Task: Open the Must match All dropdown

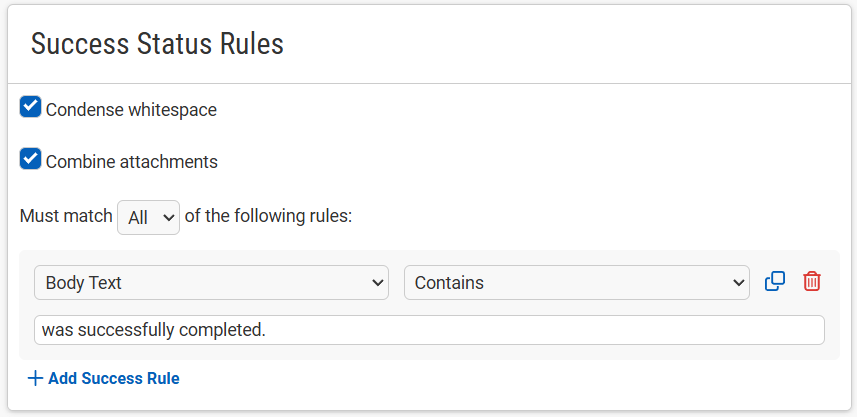Action: [149, 218]
